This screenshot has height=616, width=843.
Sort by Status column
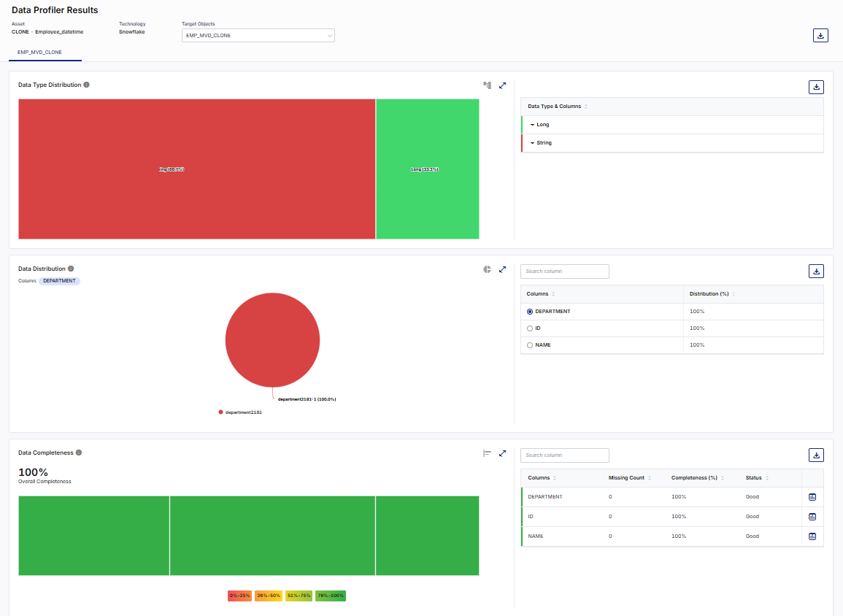pos(767,478)
